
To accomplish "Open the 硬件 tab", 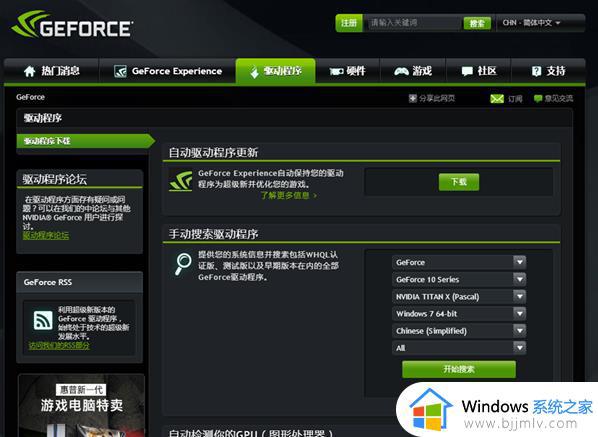I will click(347, 71).
